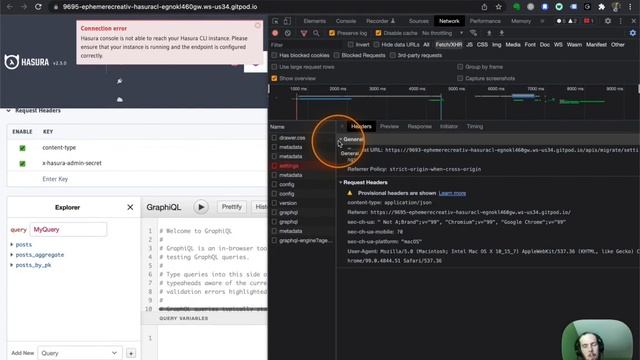Open the Performance tab

(x=485, y=21)
